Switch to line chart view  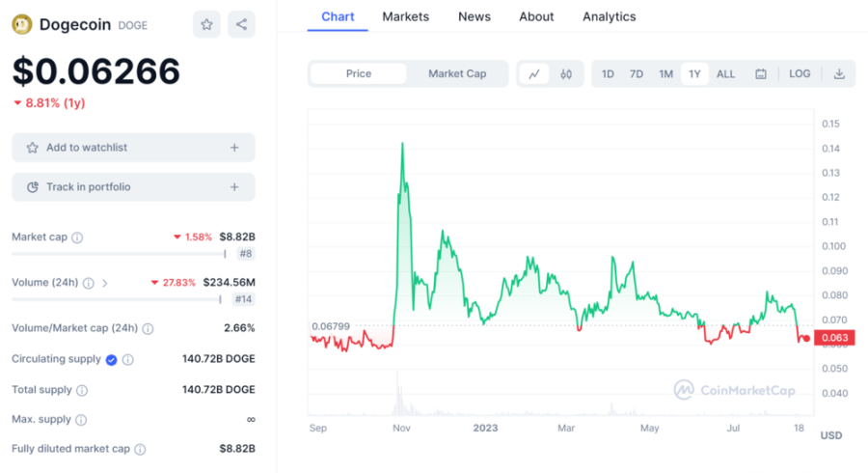pos(534,73)
